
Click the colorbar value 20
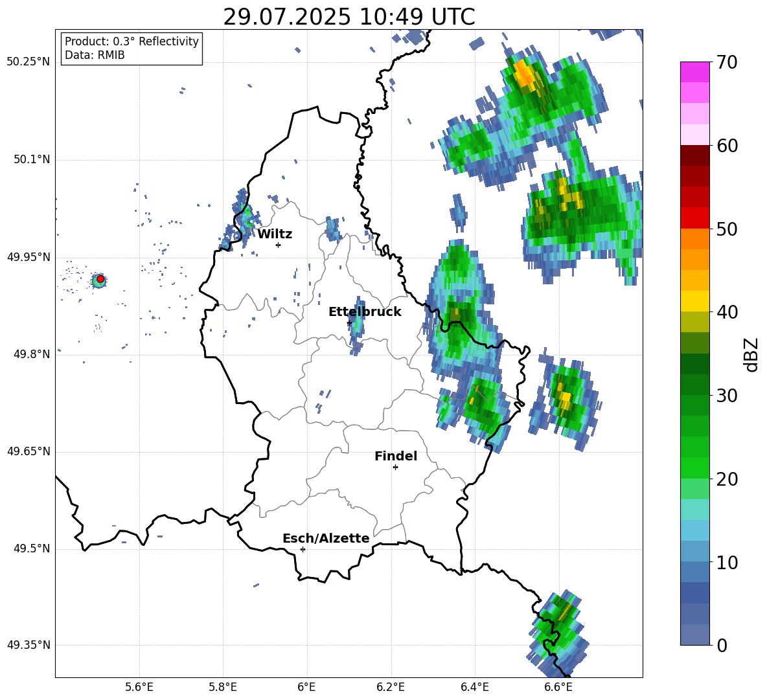tap(727, 479)
